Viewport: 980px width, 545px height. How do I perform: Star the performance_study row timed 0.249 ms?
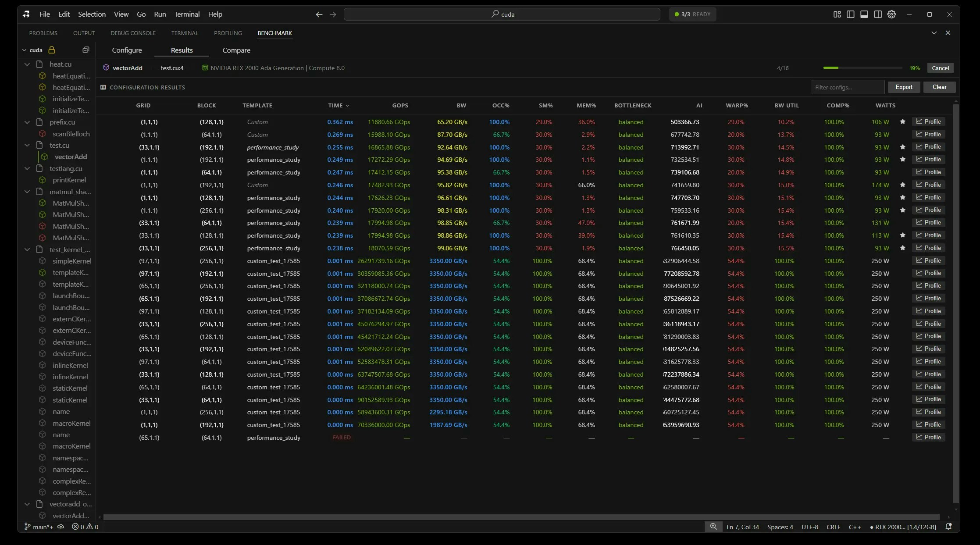903,160
